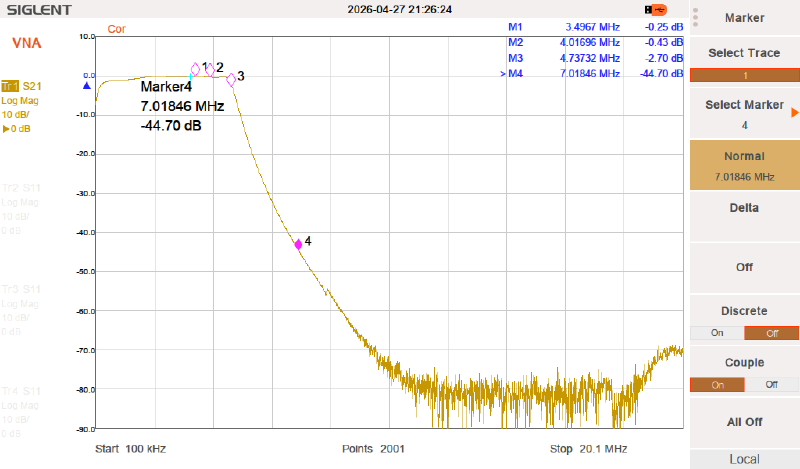Click the Select Trace value field showing 1
This screenshot has height=469, width=800.
(744, 76)
